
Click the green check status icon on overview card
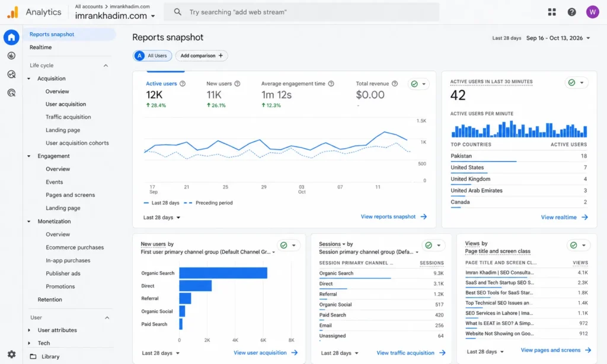414,84
